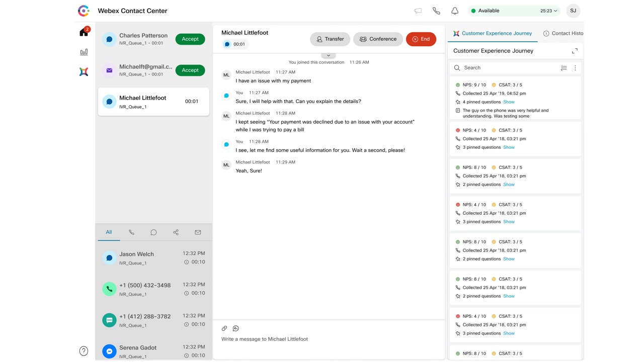
Task: Click Serena Gadot's Messenger icon
Action: point(109,351)
